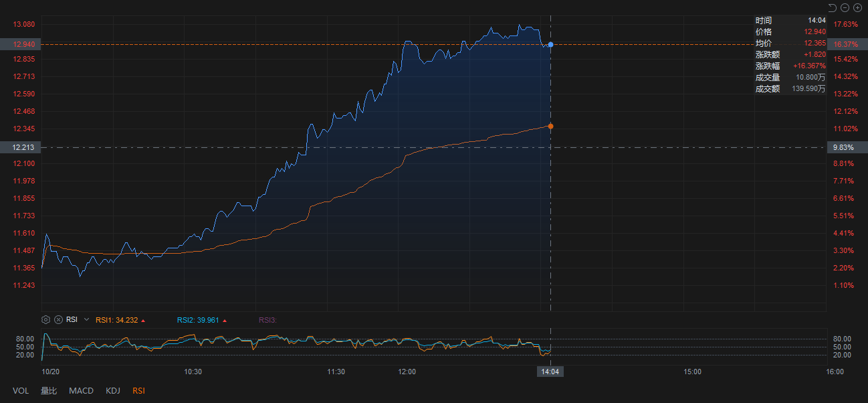Click the blue price point marker
This screenshot has height=403, width=868.
550,44
